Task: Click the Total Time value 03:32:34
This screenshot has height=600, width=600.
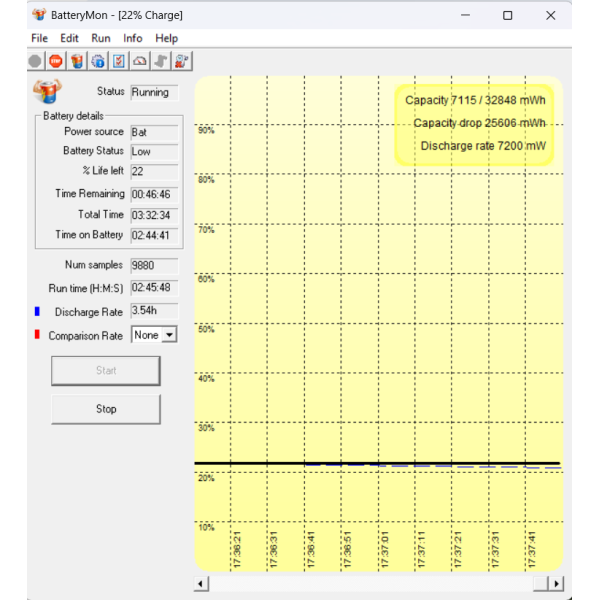Action: pos(154,215)
